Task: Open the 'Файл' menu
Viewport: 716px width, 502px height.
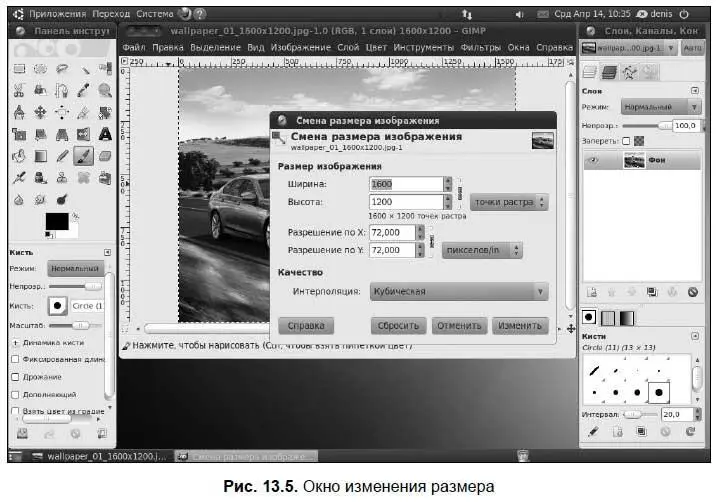Action: tap(133, 48)
